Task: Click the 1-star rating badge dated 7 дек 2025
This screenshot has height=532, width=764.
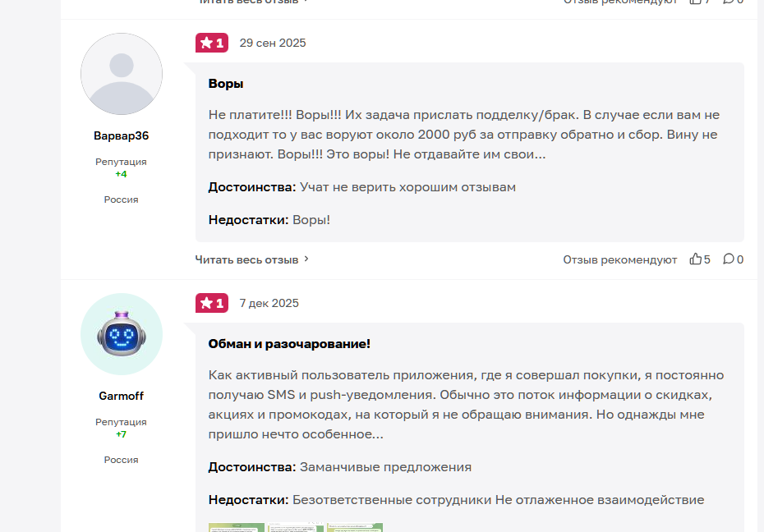Action: 212,303
